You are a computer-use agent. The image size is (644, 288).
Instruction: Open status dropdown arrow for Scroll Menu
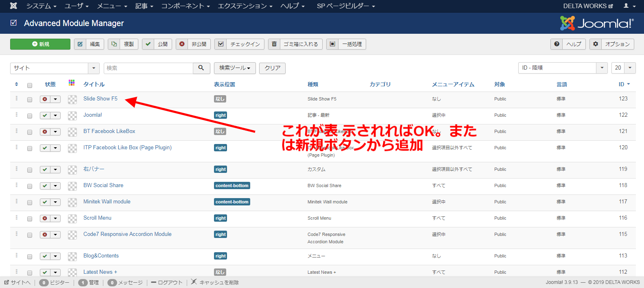tap(55, 218)
